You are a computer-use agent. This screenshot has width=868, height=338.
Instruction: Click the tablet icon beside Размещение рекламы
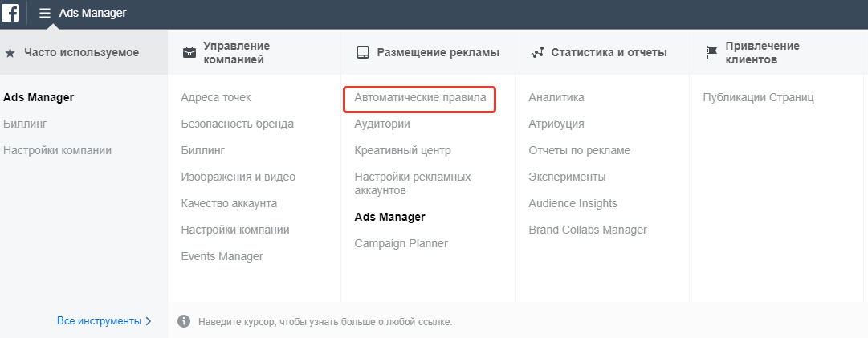coord(362,53)
